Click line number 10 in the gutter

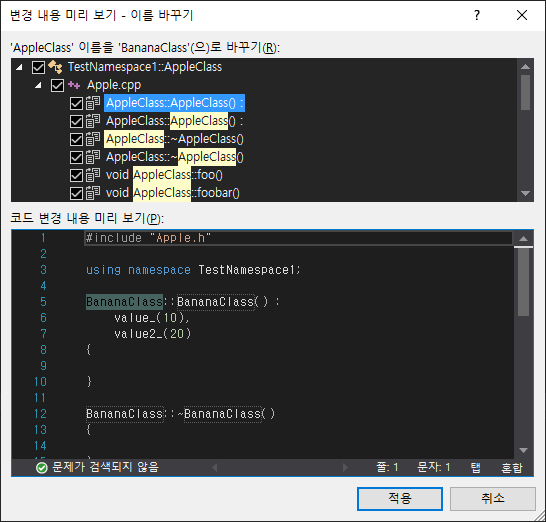[x=40, y=382]
